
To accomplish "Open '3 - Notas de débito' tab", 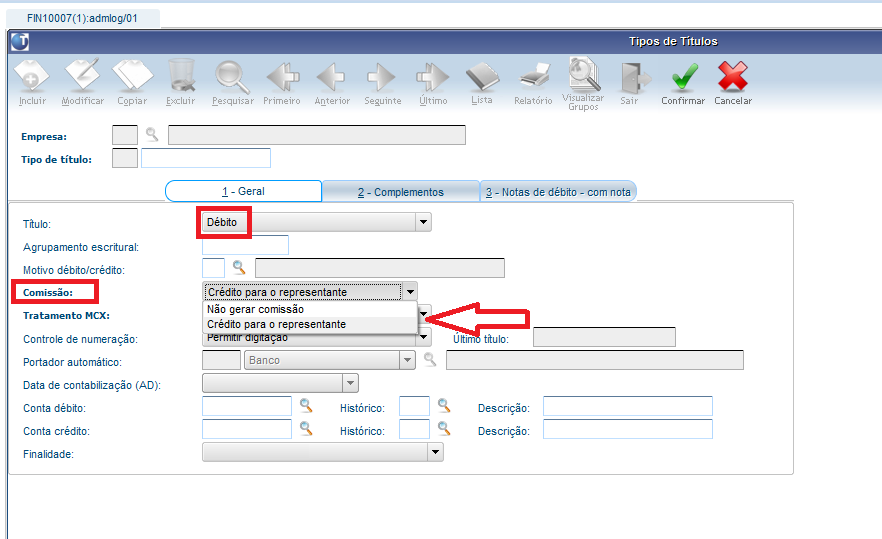I will point(558,192).
